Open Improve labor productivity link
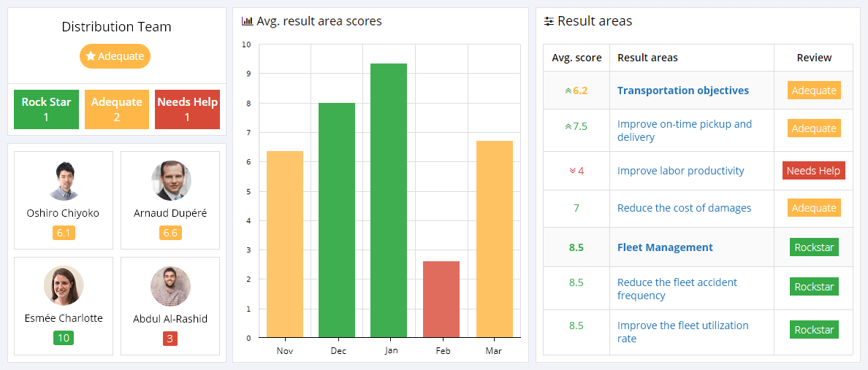The width and height of the screenshot is (868, 370). [680, 171]
